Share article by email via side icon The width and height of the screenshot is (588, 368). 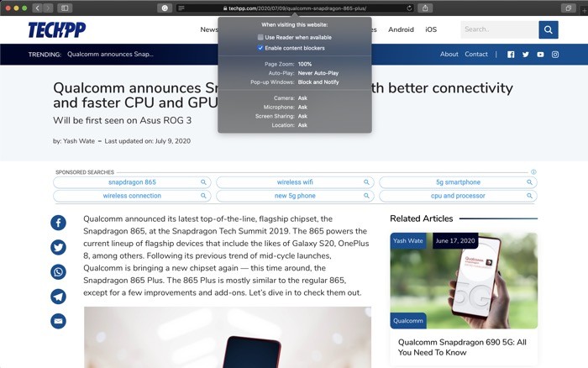(58, 321)
